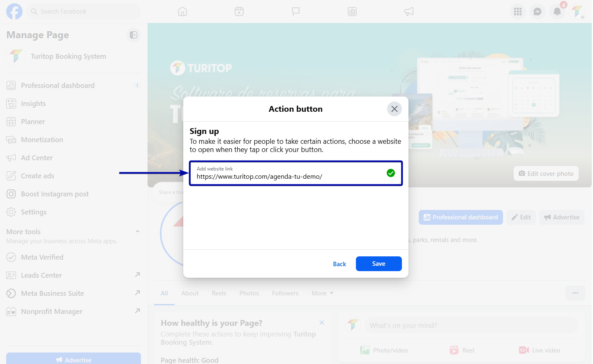Image resolution: width=593 pixels, height=364 pixels.
Task: Open the Pages flag icon in top bar
Action: pos(296,12)
